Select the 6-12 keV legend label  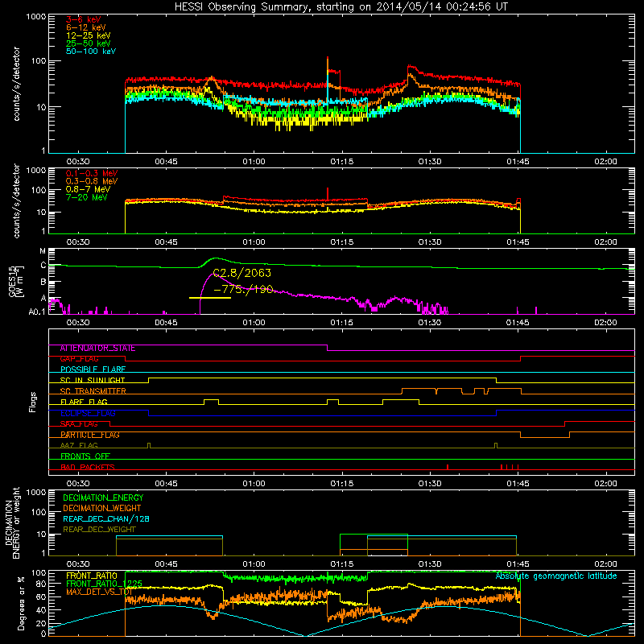(85, 27)
